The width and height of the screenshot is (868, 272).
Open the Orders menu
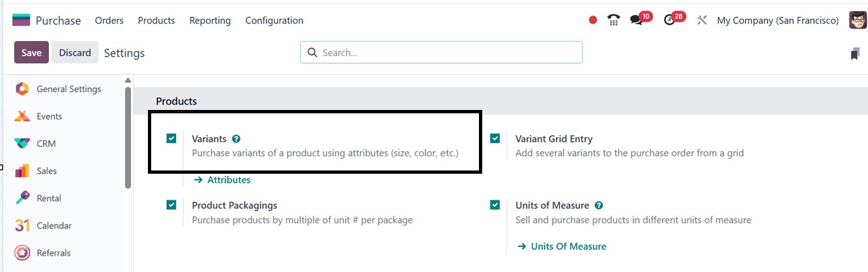109,20
